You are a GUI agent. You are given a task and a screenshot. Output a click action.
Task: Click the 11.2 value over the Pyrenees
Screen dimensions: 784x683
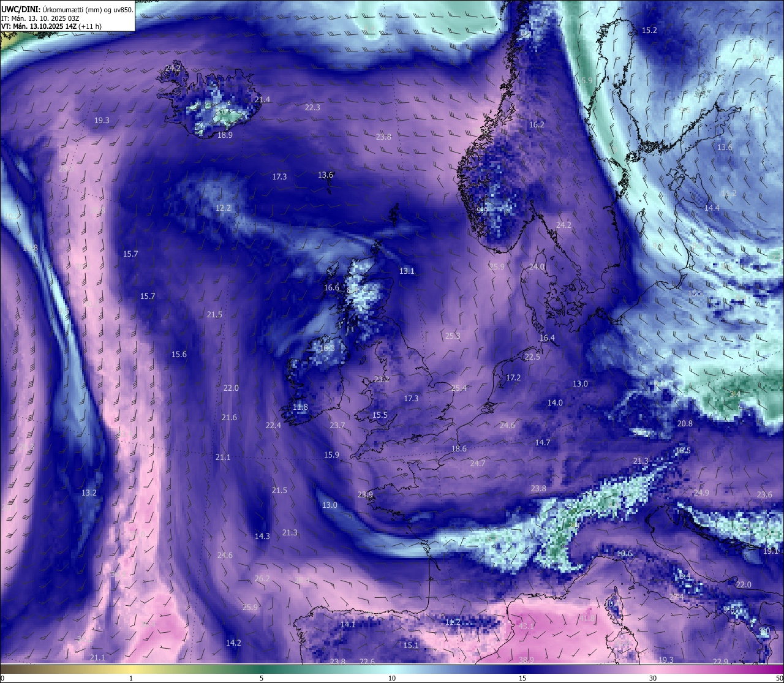[453, 622]
